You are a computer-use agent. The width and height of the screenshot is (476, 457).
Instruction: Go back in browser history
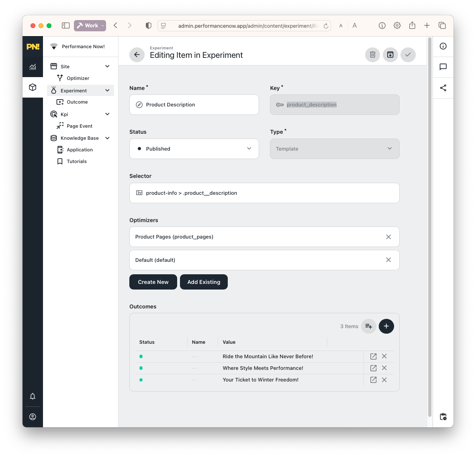116,25
